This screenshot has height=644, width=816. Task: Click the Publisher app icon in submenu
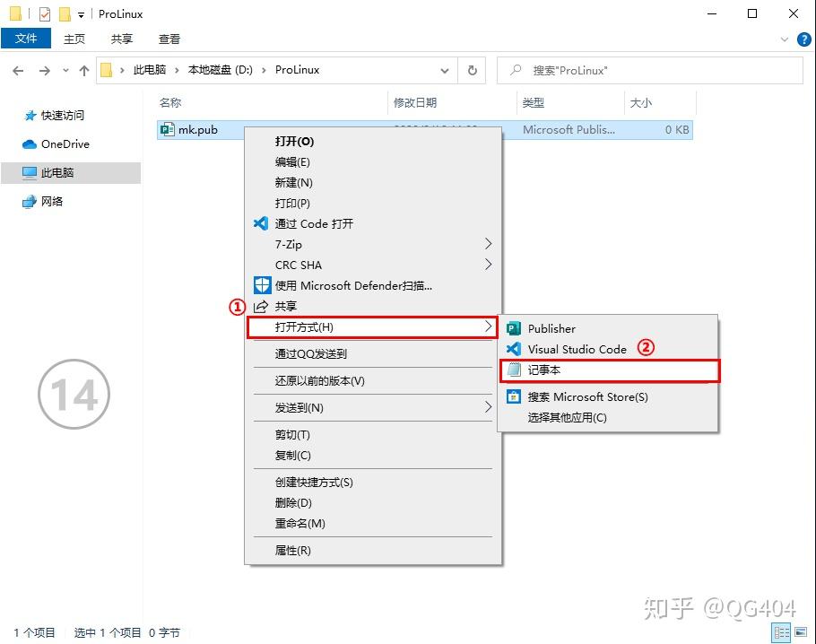click(x=514, y=328)
